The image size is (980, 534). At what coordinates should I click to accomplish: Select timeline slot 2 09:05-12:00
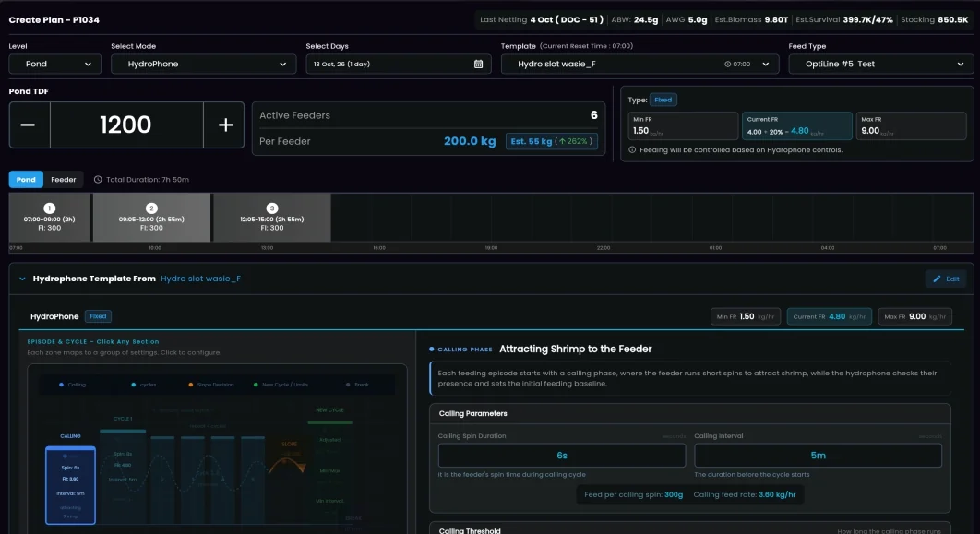pyautogui.click(x=151, y=218)
